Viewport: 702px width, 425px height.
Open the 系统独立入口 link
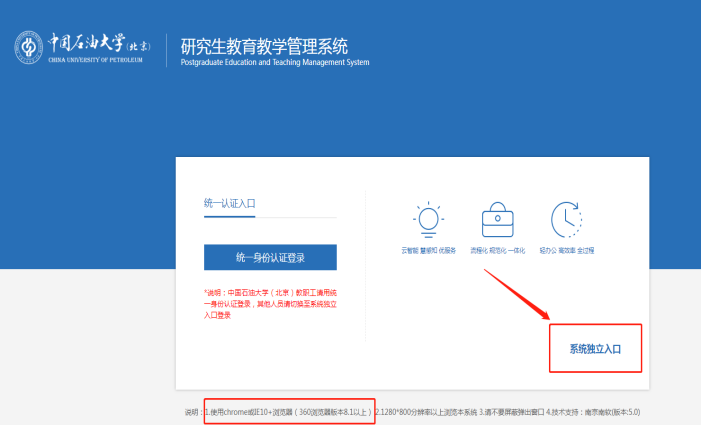pyautogui.click(x=595, y=349)
